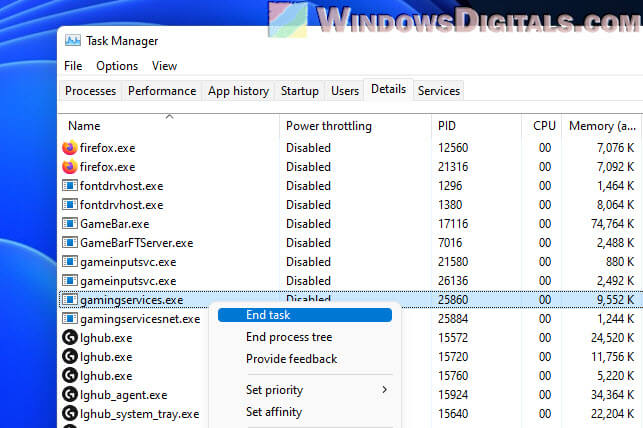The height and width of the screenshot is (428, 643).
Task: Click the PID value 17116
Action: pyautogui.click(x=453, y=224)
